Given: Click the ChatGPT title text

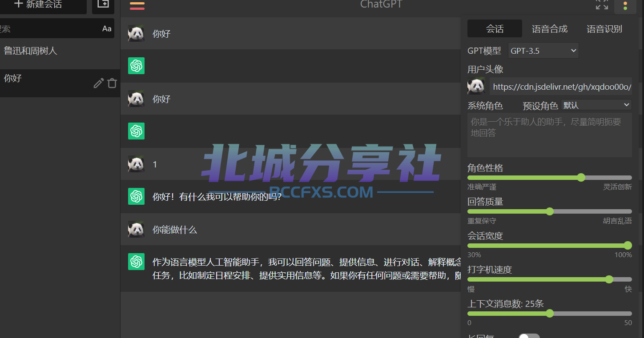Looking at the screenshot, I should (x=381, y=4).
